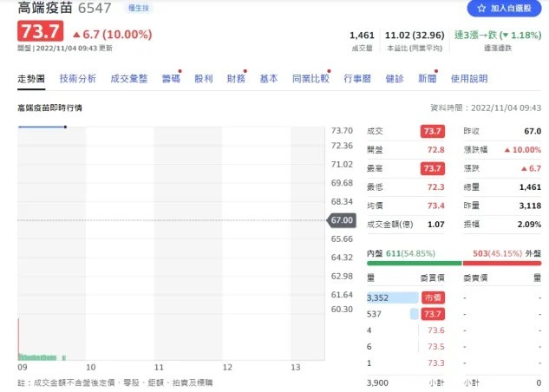
Task: Open the 走勢圖 tab
Action: point(31,79)
